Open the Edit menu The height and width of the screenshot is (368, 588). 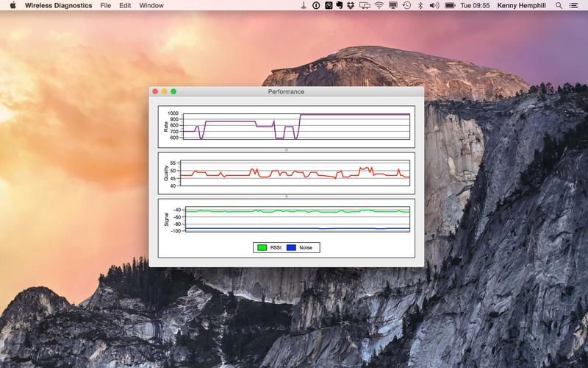click(x=125, y=5)
